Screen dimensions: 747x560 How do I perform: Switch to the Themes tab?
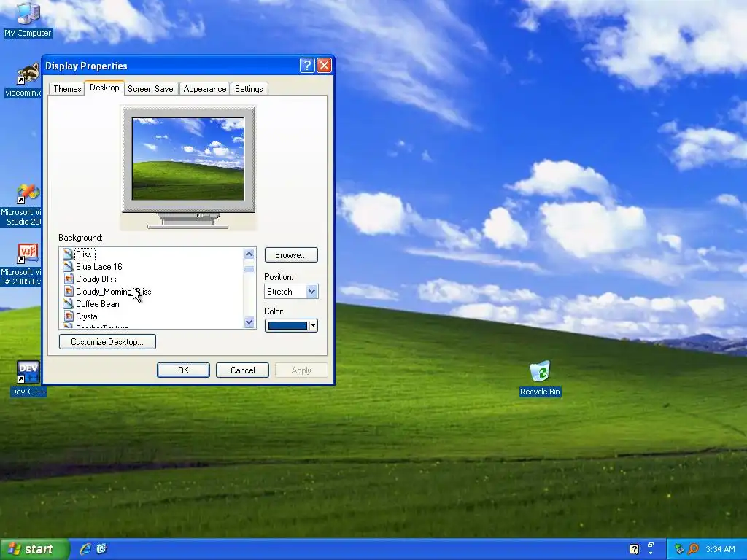click(67, 88)
